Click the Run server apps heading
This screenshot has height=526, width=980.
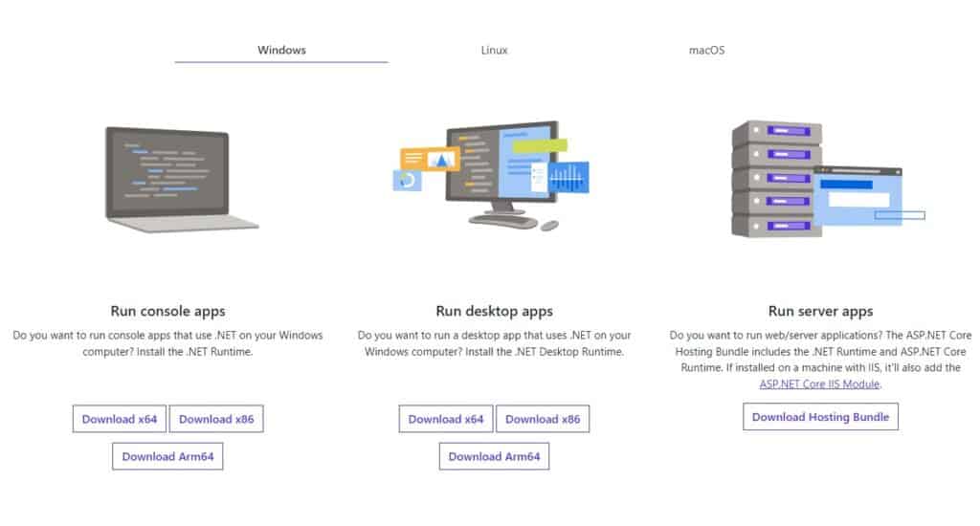[820, 311]
